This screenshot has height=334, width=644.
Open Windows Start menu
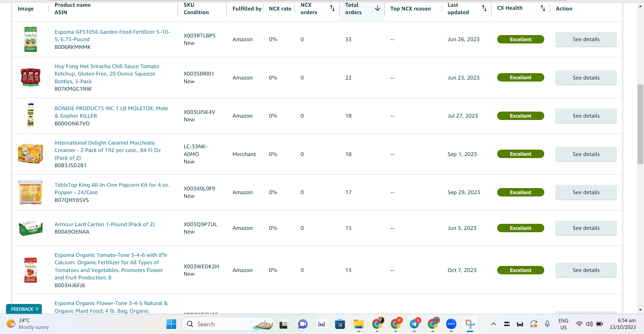pyautogui.click(x=171, y=324)
